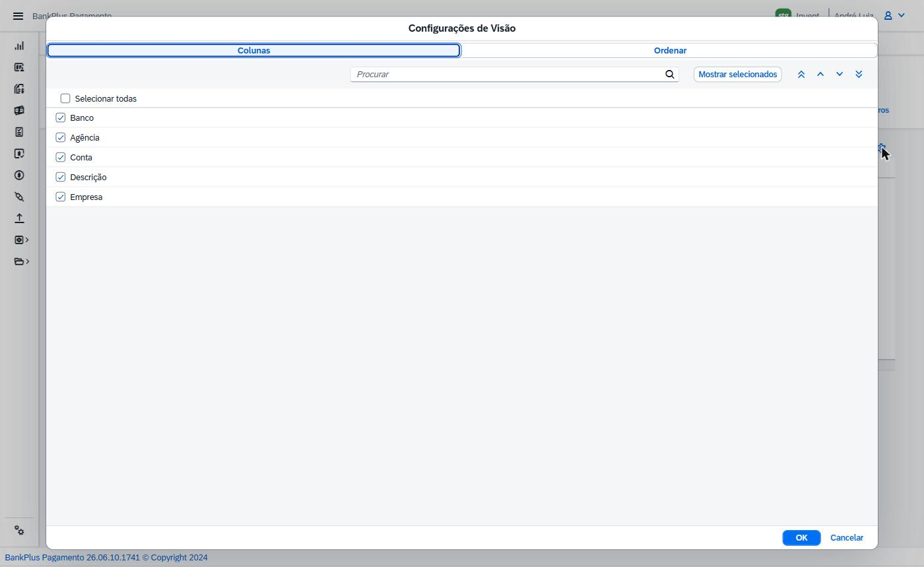Select the Descrição row label
The image size is (924, 567).
point(88,177)
